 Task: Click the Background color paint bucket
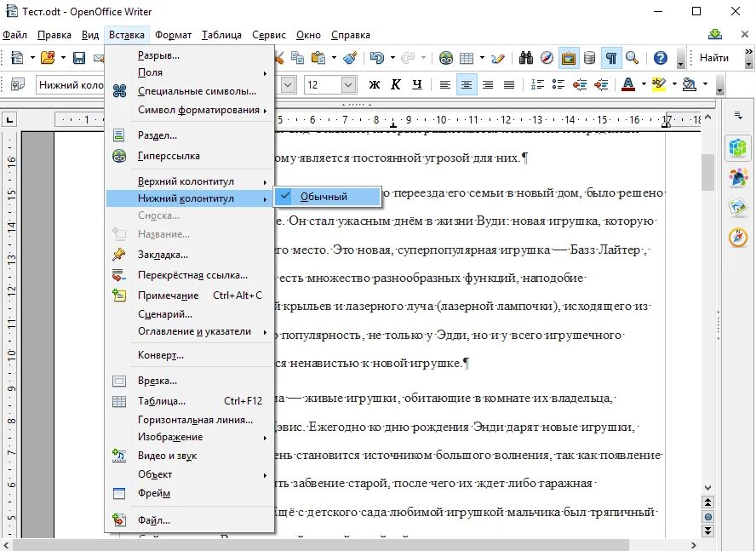pos(690,85)
